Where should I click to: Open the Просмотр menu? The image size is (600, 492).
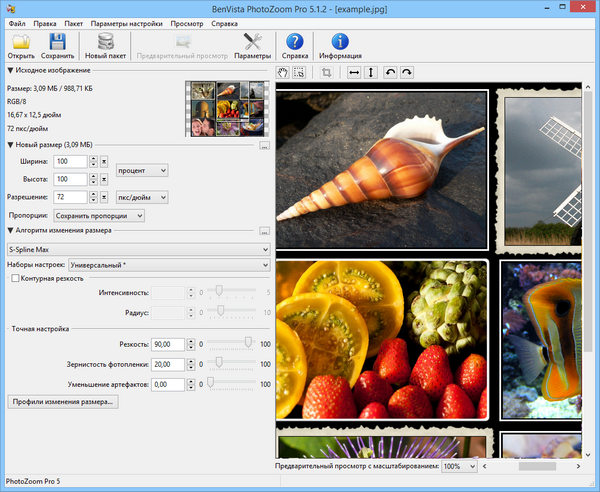pos(186,21)
